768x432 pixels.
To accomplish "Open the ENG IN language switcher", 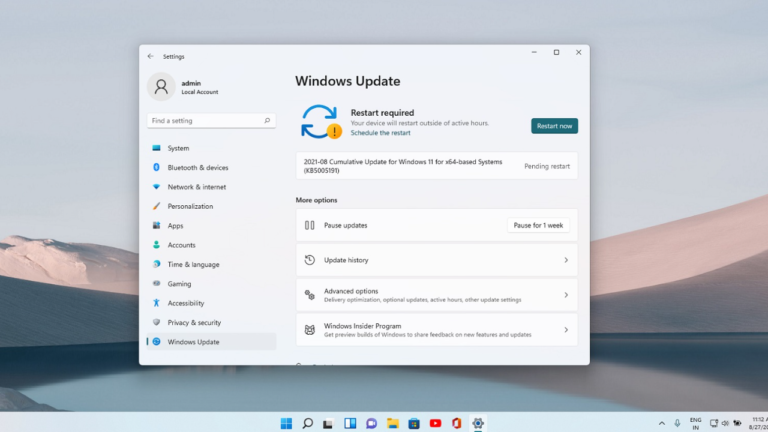I will pos(696,424).
